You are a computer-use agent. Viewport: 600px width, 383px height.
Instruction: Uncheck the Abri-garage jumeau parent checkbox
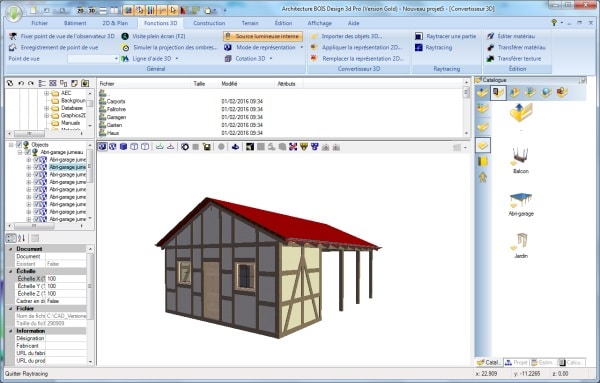(28, 152)
